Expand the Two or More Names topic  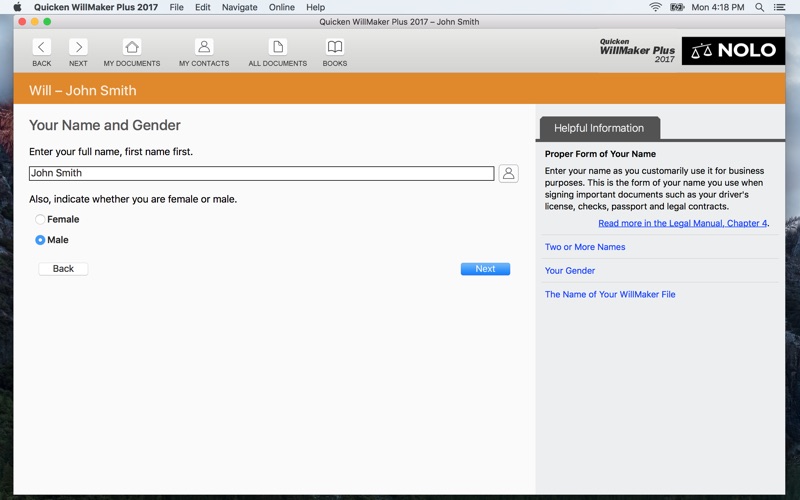[585, 247]
